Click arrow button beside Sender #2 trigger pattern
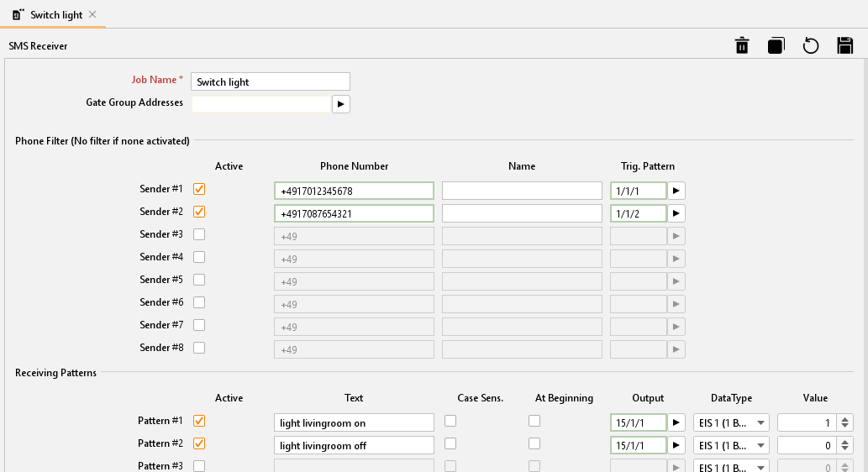Viewport: 868px width, 472px height. point(676,213)
